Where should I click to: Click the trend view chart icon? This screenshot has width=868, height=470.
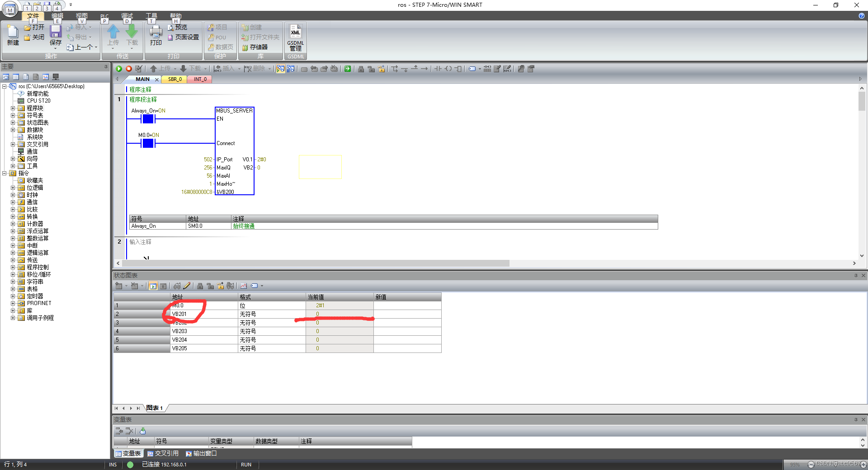tap(244, 286)
